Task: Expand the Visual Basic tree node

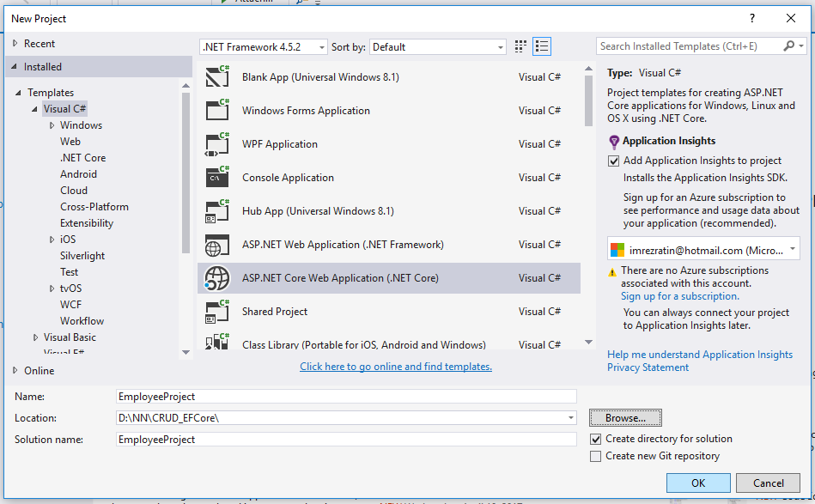Action: point(35,337)
